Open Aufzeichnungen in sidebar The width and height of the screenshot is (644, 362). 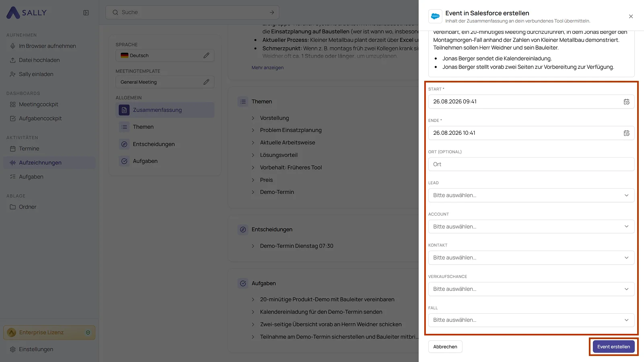49,163
